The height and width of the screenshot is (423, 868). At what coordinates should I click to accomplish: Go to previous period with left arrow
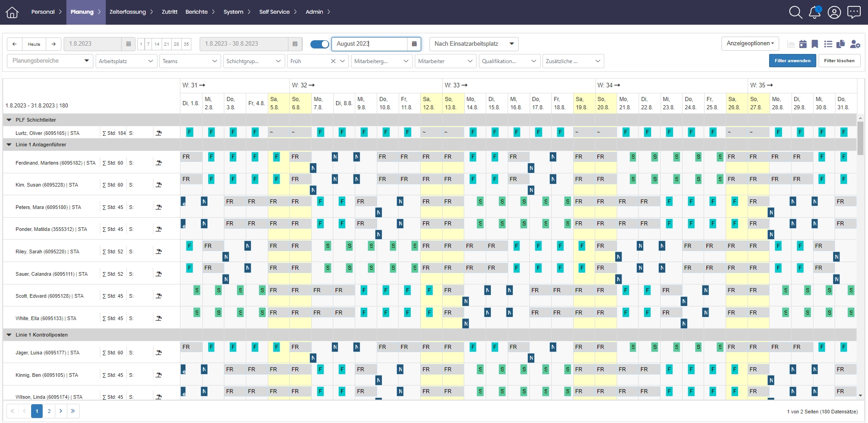pos(15,44)
